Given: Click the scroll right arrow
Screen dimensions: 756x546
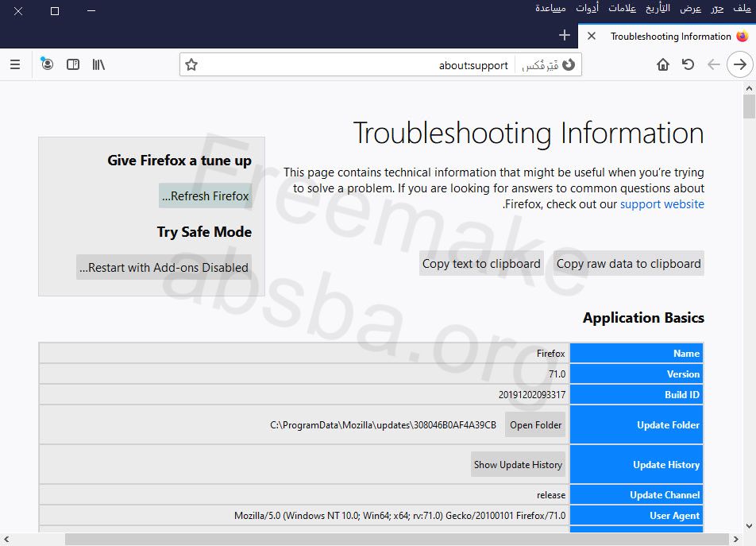Looking at the screenshot, I should tap(735, 539).
